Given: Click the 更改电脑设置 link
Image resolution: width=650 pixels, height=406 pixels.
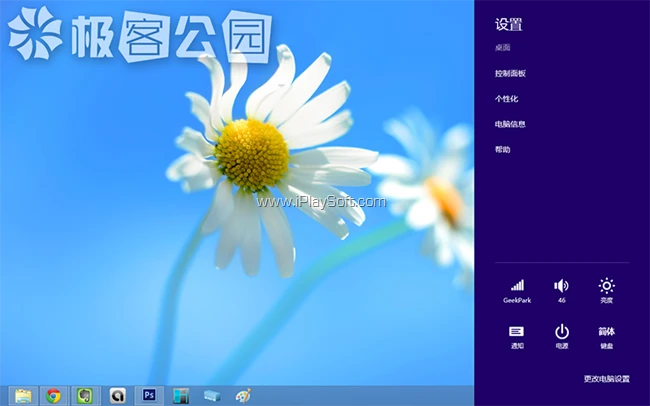Looking at the screenshot, I should pyautogui.click(x=606, y=379).
